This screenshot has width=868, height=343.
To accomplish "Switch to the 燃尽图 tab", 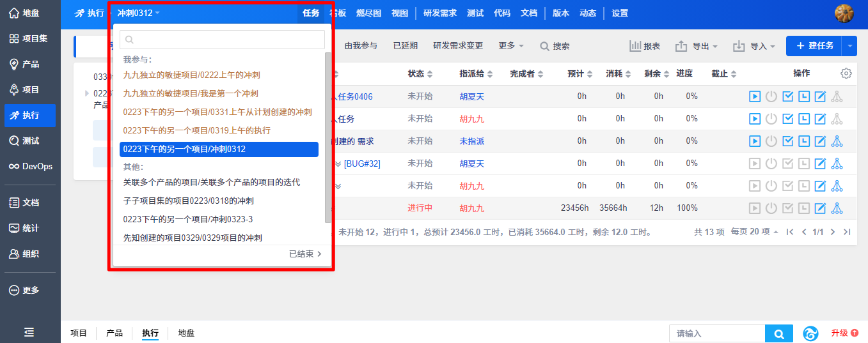I will 368,13.
